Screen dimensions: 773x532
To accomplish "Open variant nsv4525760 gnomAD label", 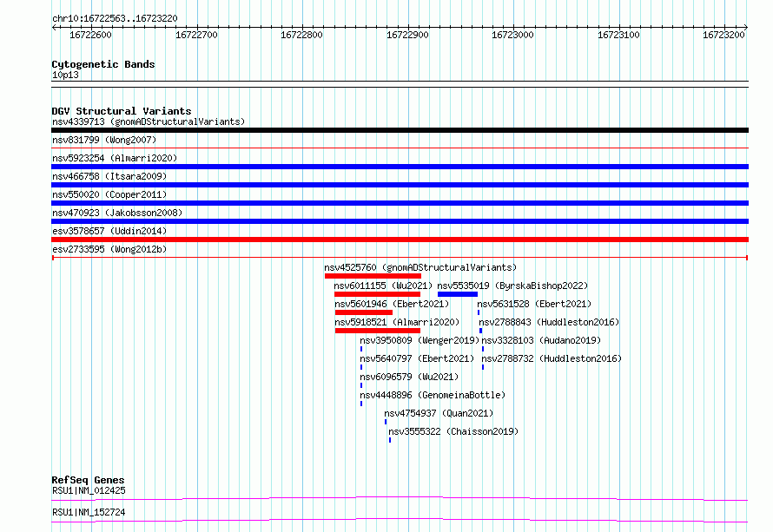I will point(420,267).
